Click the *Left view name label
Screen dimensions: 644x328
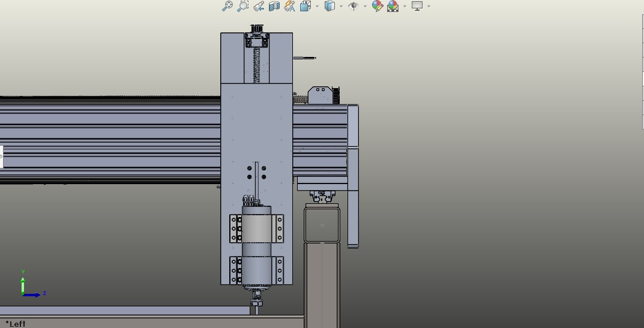[x=15, y=324]
